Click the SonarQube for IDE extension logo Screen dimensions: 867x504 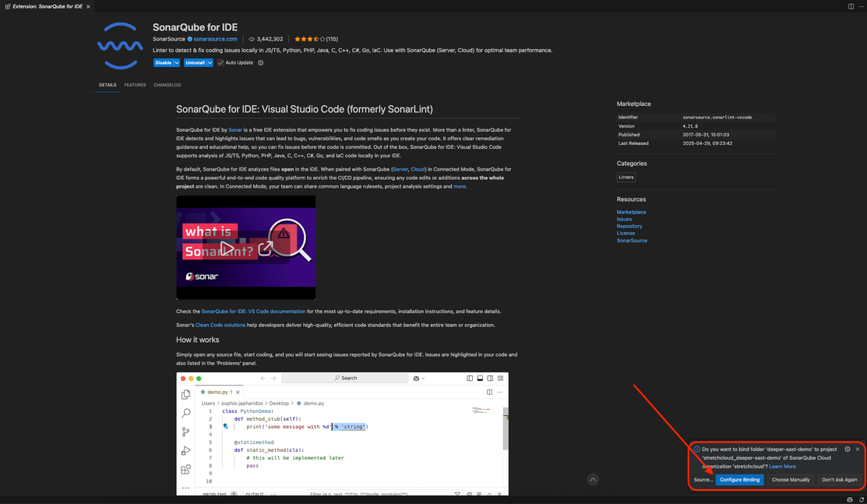pyautogui.click(x=121, y=45)
